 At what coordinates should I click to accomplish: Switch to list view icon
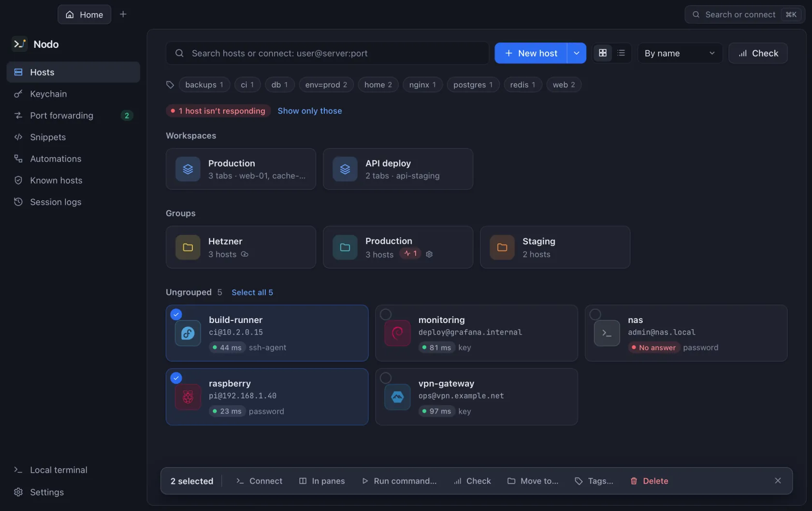click(621, 53)
